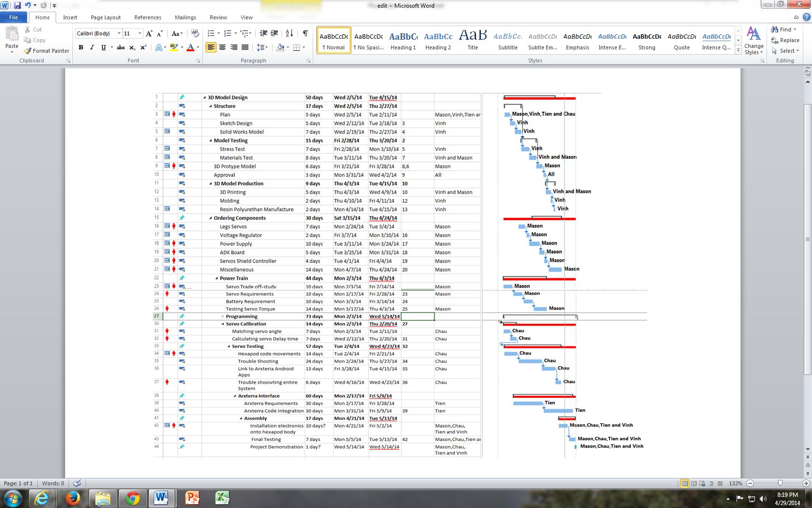
Task: Apply the Heading 1 style
Action: [x=403, y=41]
